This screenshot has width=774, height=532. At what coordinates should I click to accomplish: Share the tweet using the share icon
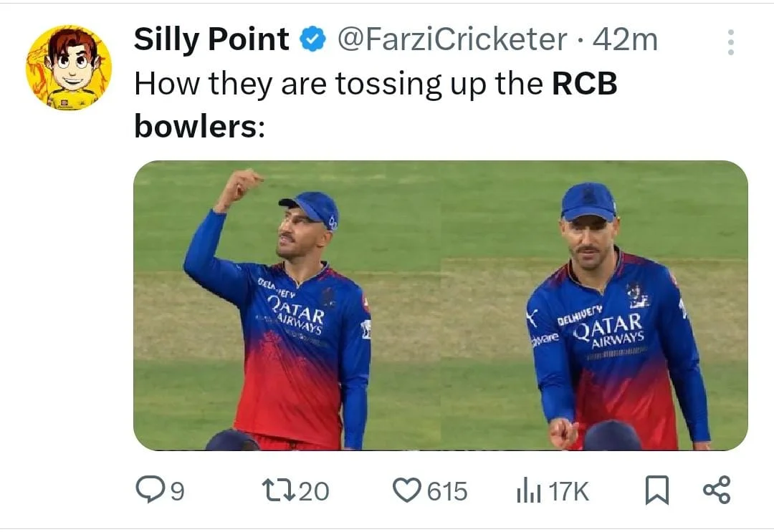tap(716, 490)
